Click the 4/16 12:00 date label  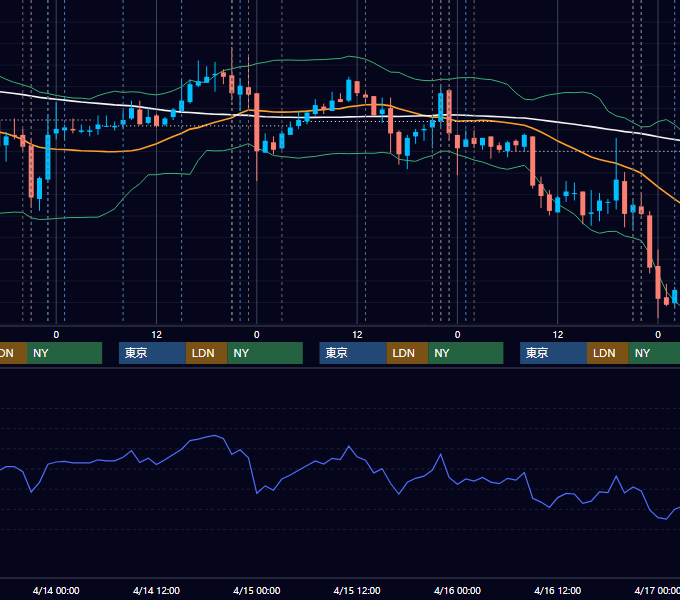557,590
